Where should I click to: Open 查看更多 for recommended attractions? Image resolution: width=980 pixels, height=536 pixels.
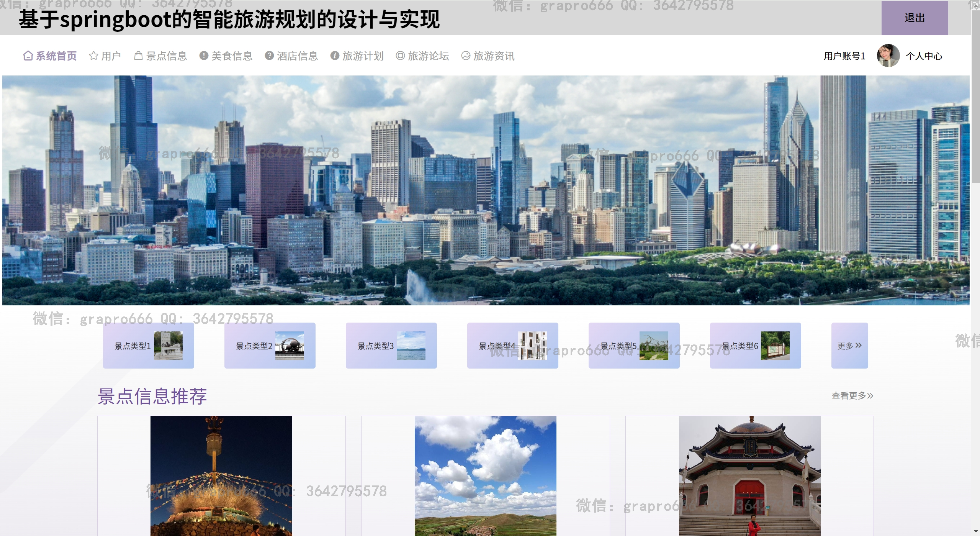click(852, 396)
